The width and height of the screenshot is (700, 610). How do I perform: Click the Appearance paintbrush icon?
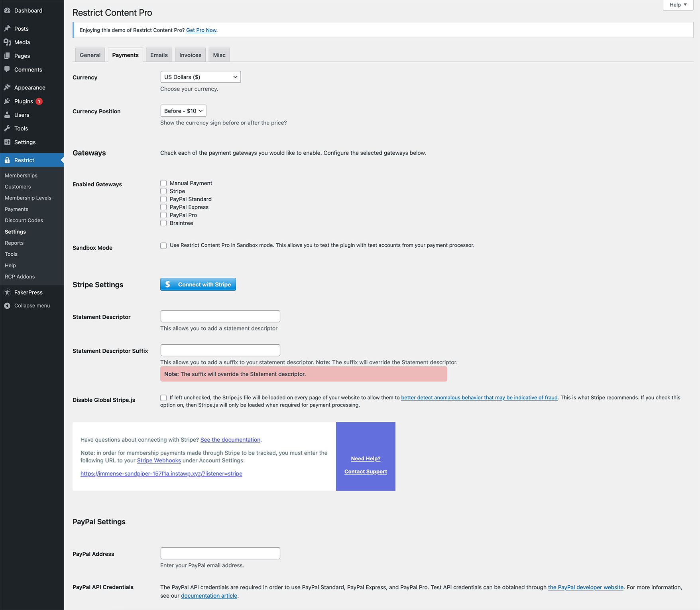pyautogui.click(x=7, y=87)
